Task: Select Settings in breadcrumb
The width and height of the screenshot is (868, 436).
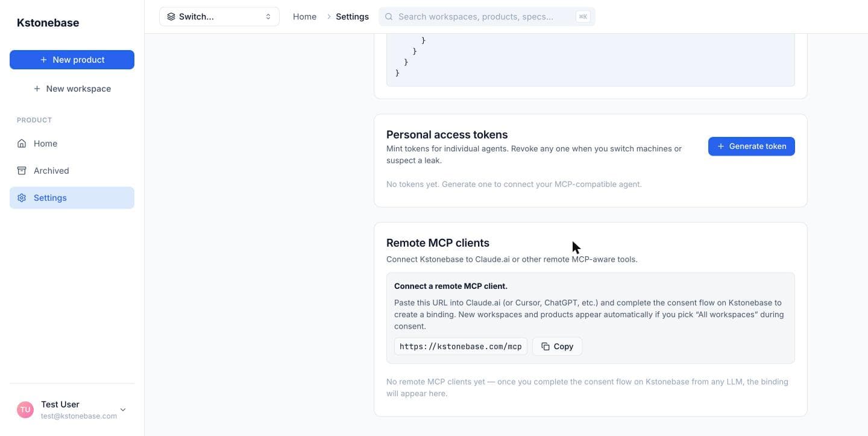Action: click(x=352, y=17)
